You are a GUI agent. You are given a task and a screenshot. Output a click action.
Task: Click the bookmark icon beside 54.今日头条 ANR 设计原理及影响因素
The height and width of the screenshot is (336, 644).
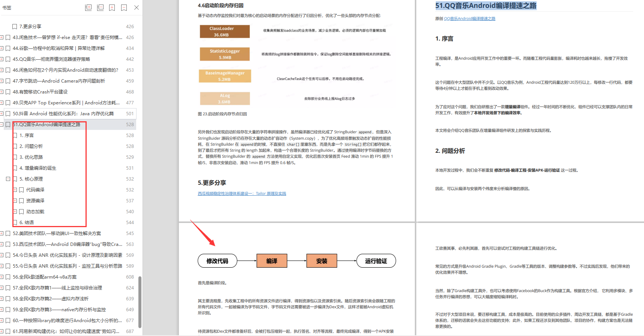pos(8,255)
